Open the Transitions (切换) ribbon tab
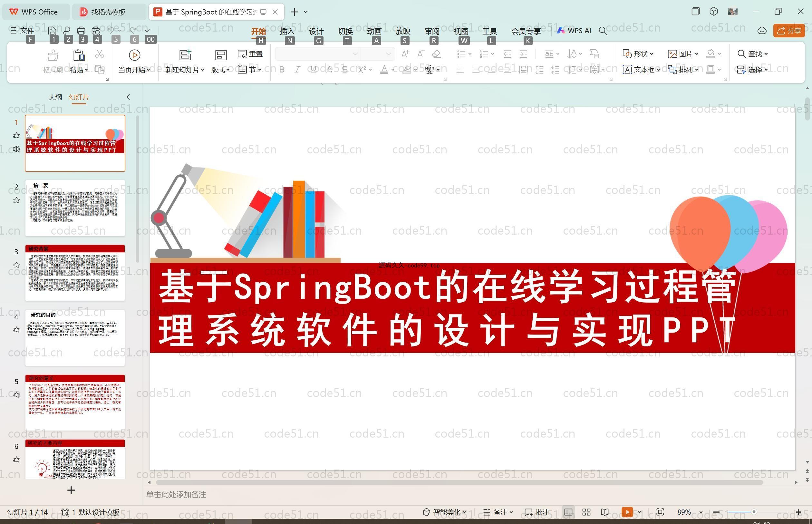 click(345, 31)
